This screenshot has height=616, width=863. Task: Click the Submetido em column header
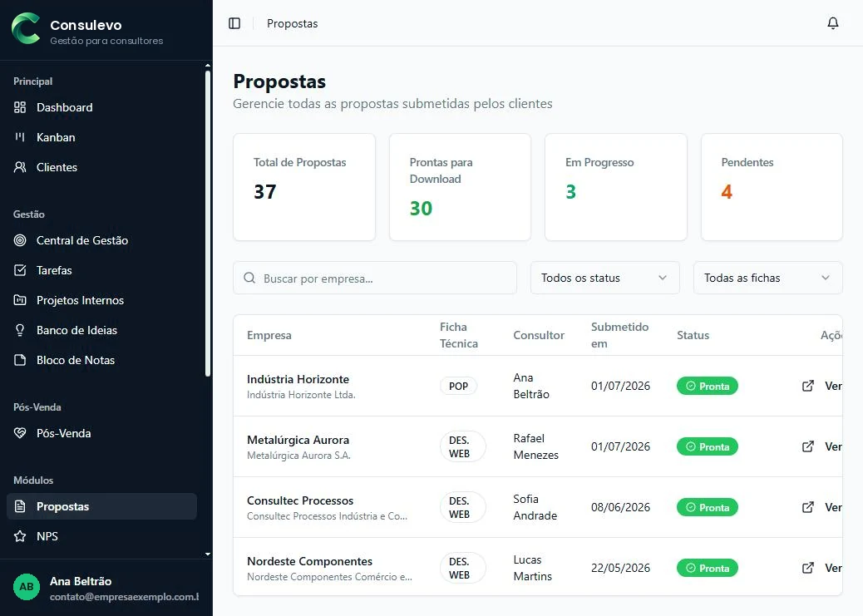pyautogui.click(x=619, y=335)
